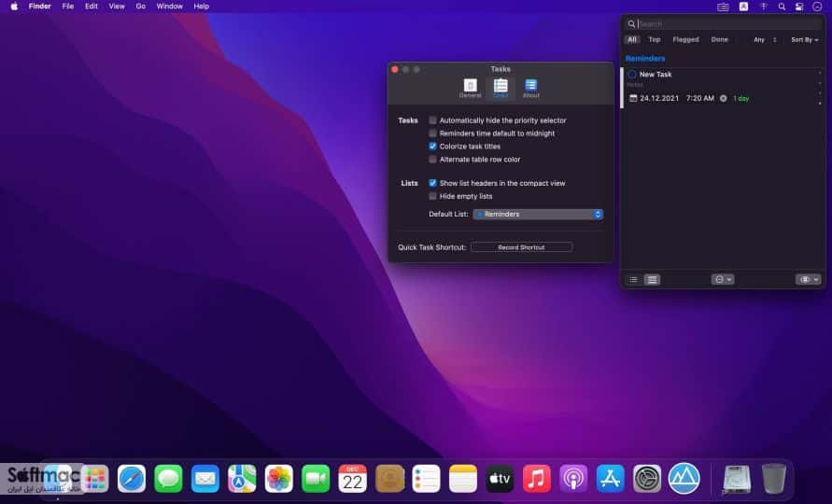Open the Trash in the Dock
Image resolution: width=832 pixels, height=504 pixels.
coord(773,479)
